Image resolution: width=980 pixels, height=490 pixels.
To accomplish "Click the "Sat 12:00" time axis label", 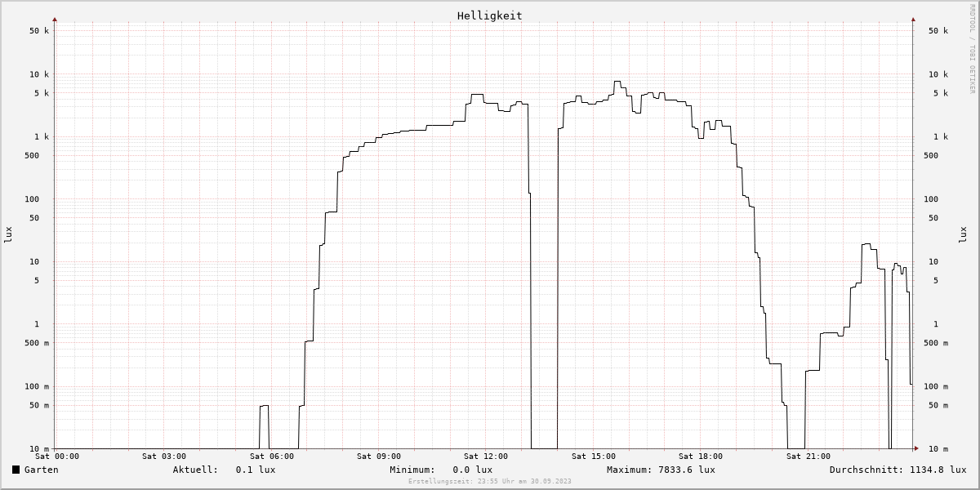I will point(486,457).
